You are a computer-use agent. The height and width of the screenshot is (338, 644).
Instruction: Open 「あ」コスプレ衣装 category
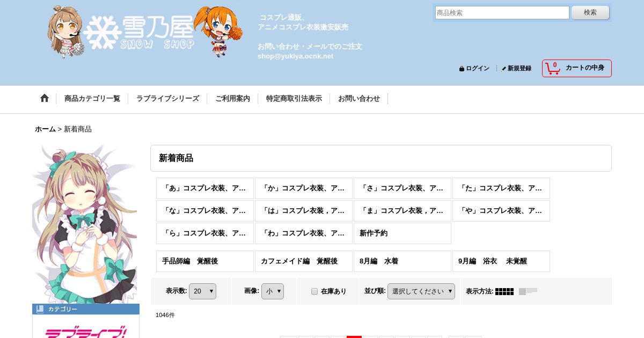pos(205,188)
